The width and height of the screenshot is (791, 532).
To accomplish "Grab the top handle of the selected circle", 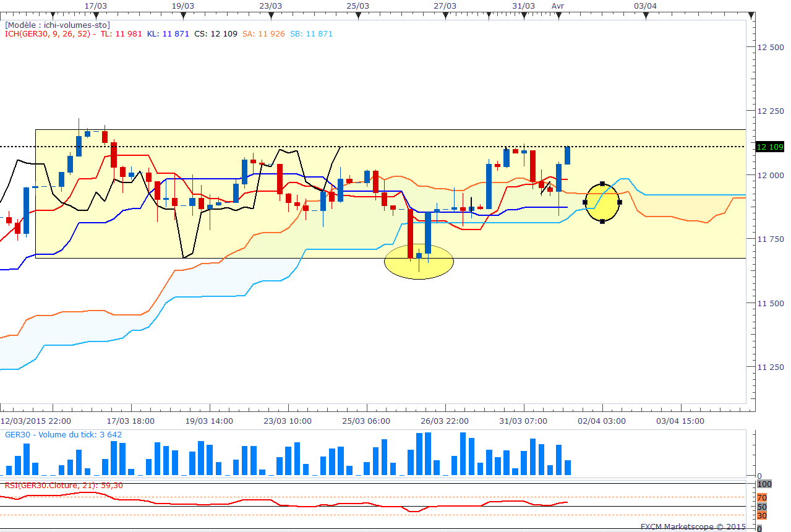I will click(x=602, y=184).
